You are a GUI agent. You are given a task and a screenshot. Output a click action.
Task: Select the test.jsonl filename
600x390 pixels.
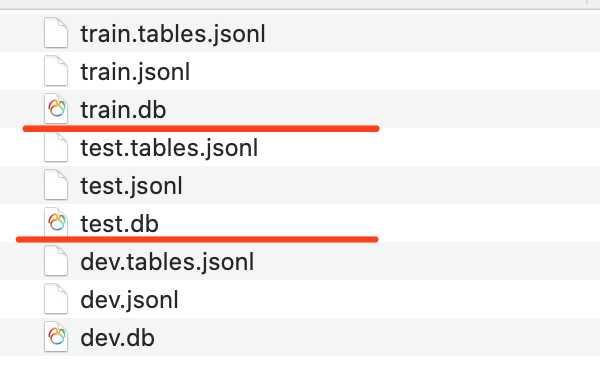pyautogui.click(x=132, y=186)
